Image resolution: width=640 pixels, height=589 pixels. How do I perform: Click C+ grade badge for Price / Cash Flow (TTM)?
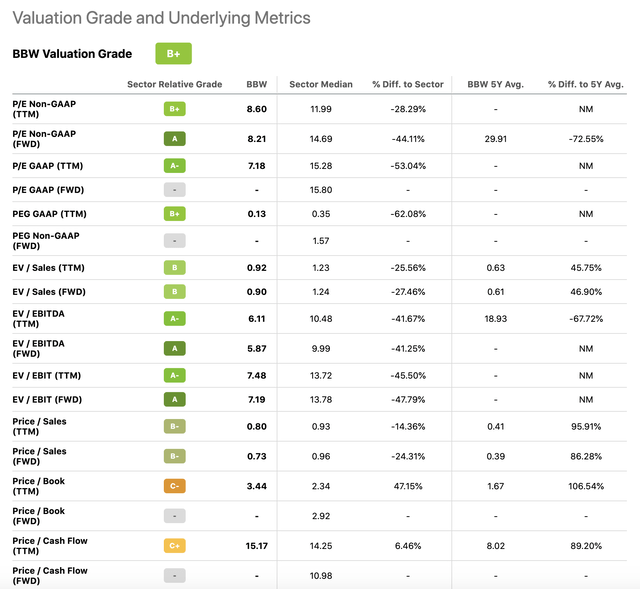[175, 546]
